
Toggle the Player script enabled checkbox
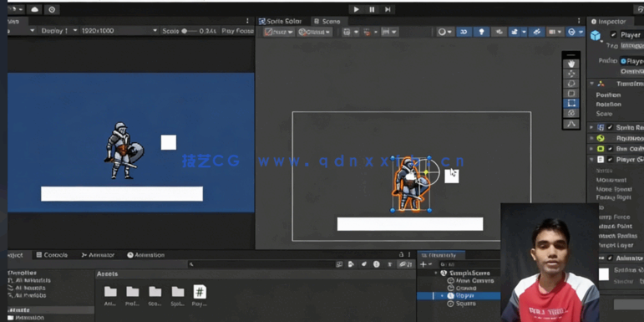point(610,159)
